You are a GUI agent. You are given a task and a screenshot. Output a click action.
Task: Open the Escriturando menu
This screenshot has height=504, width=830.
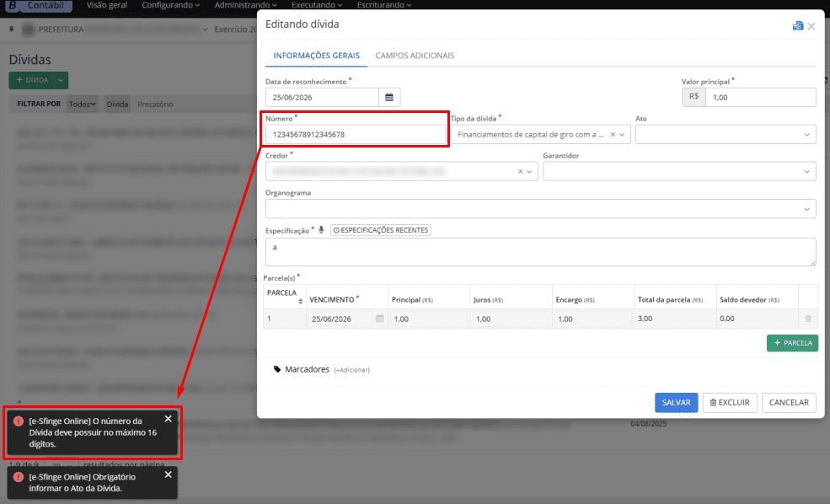(383, 5)
